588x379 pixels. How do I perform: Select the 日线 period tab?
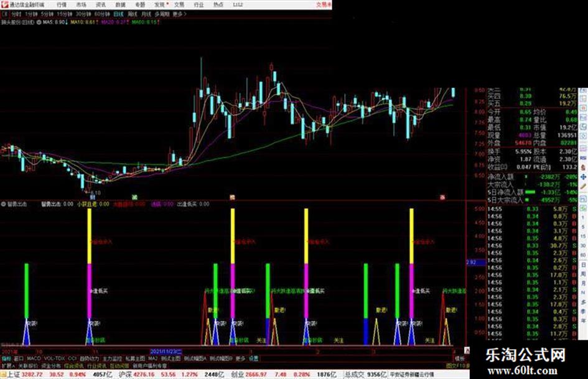point(118,14)
